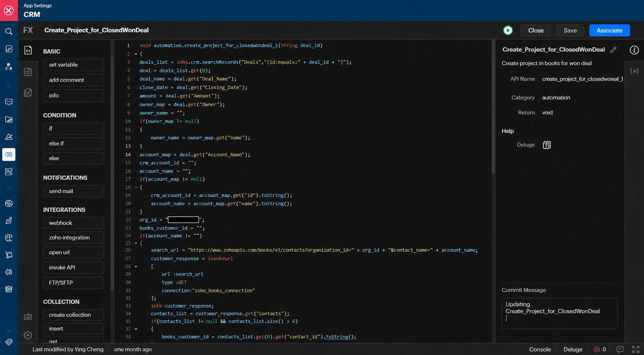Open the message bubble icon in left sidebar
Screen dimensions: 644x355
(9, 102)
